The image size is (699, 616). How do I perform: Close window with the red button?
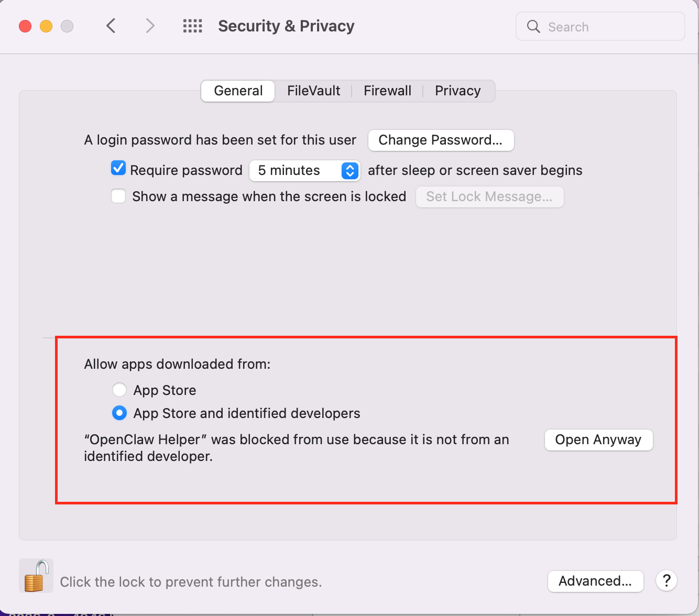click(25, 26)
